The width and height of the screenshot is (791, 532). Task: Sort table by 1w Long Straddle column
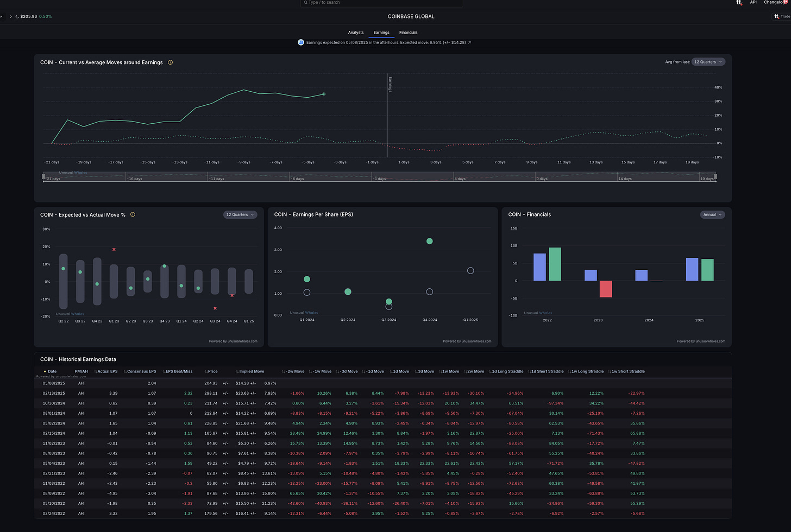coord(586,371)
